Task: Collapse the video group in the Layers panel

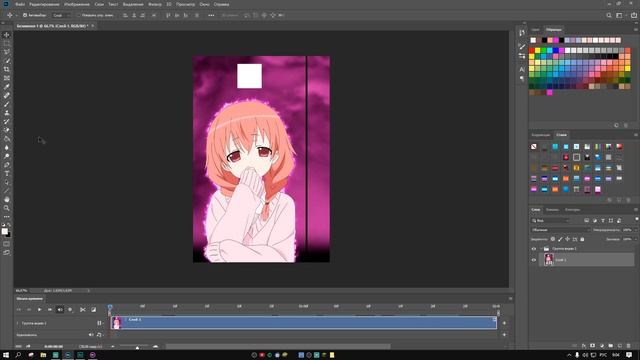Action: click(541, 249)
